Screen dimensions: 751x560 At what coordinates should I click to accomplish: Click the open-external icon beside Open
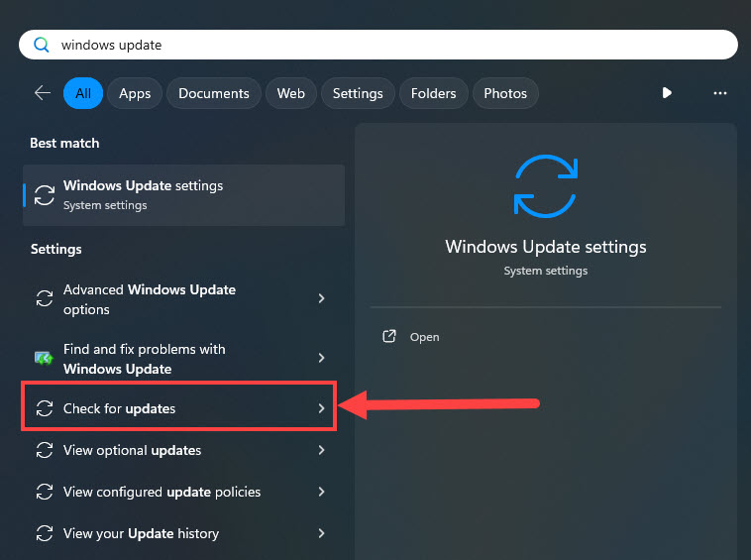point(389,336)
